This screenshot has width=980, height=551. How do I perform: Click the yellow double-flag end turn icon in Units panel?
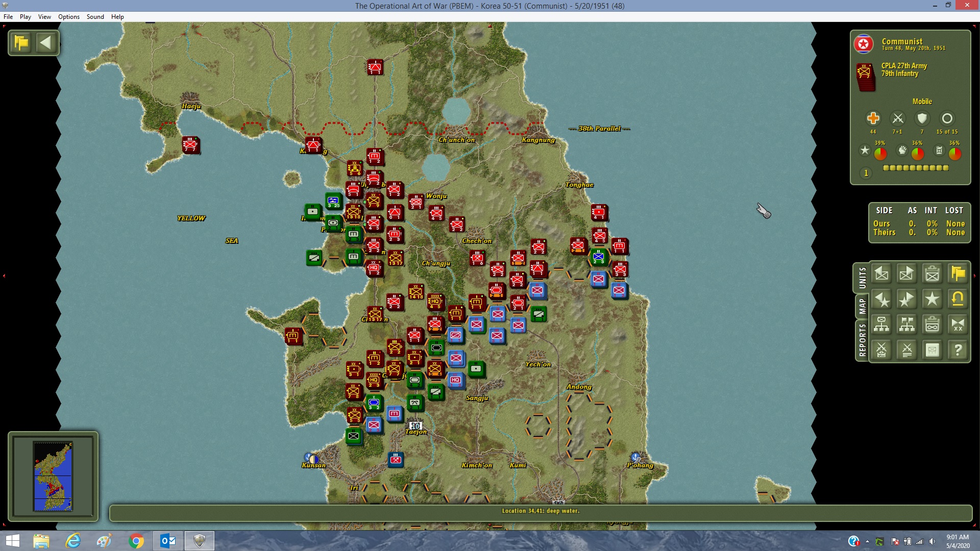point(958,274)
